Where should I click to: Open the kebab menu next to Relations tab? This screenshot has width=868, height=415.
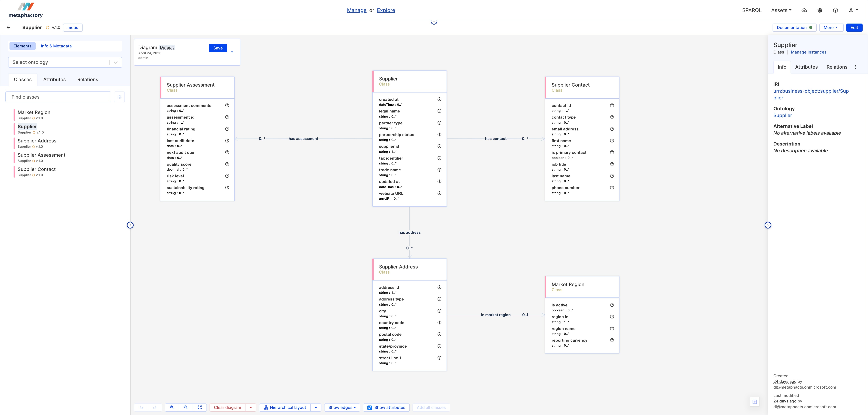(x=855, y=67)
